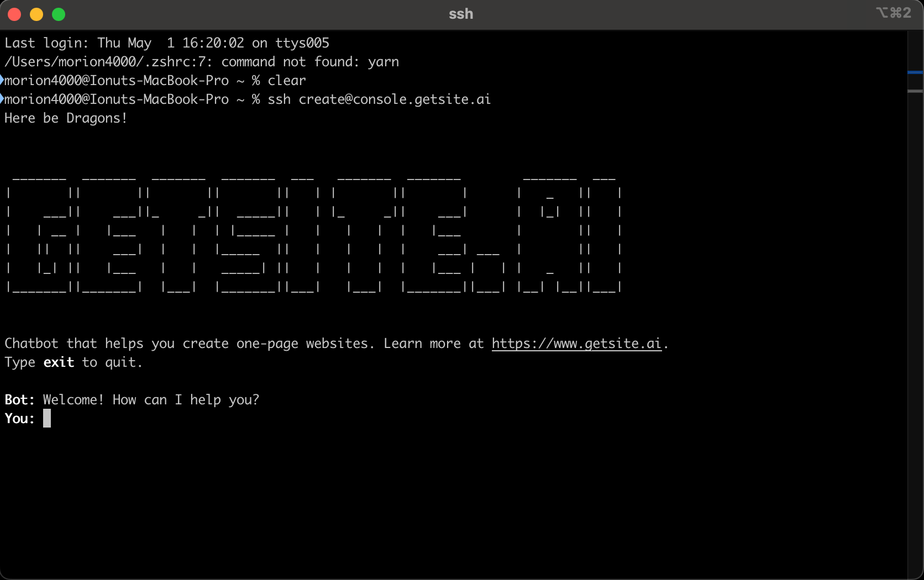
Task: Select the Bot: label in the chat
Action: click(19, 399)
